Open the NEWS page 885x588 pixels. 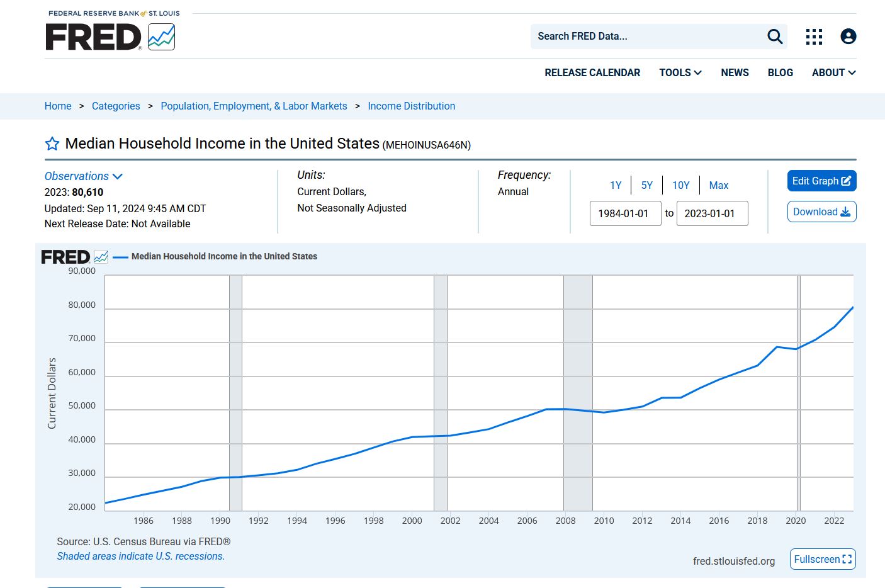[x=735, y=73]
